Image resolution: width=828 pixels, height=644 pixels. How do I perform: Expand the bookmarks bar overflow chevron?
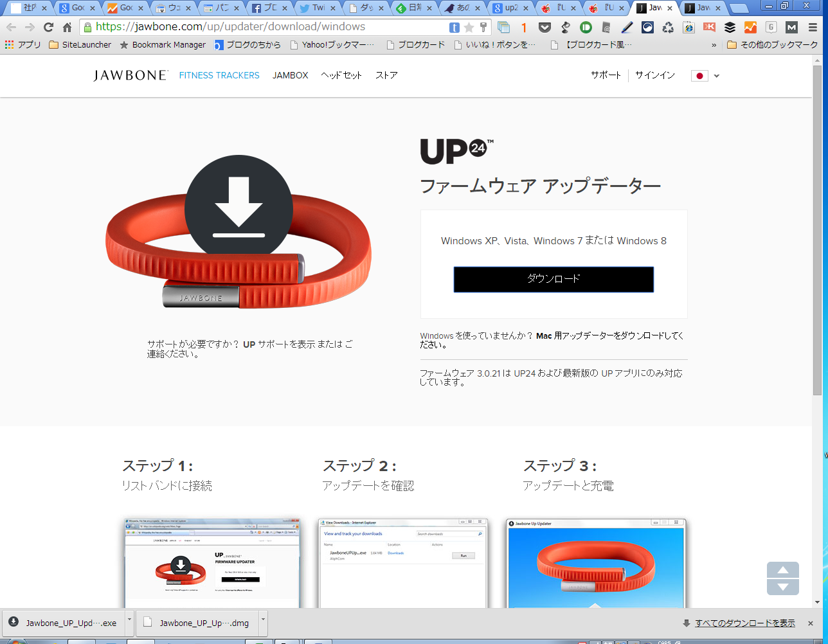[714, 46]
